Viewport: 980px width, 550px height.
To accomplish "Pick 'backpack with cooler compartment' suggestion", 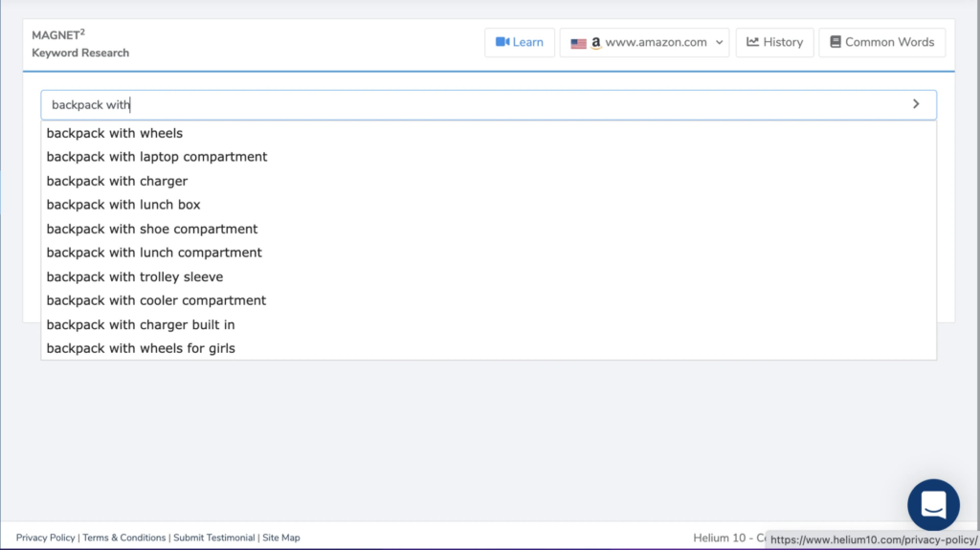I will (x=156, y=300).
